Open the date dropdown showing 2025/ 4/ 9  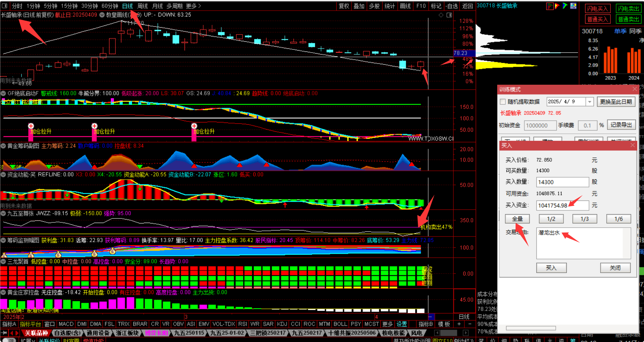click(x=590, y=102)
